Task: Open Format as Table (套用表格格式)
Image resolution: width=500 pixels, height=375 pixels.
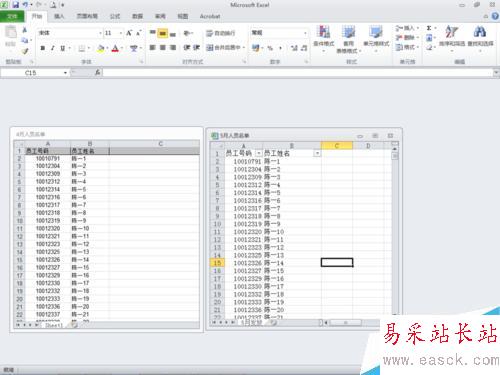Action: (348, 39)
